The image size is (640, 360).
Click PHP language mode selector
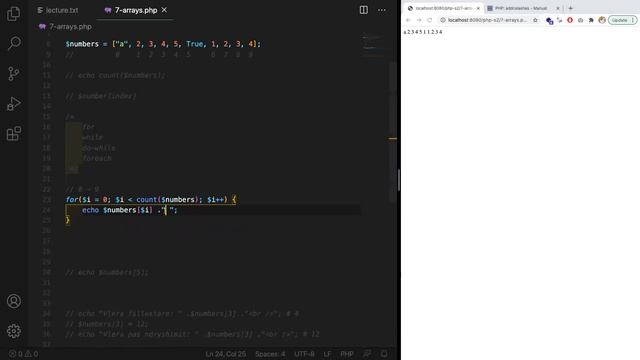tap(347, 354)
